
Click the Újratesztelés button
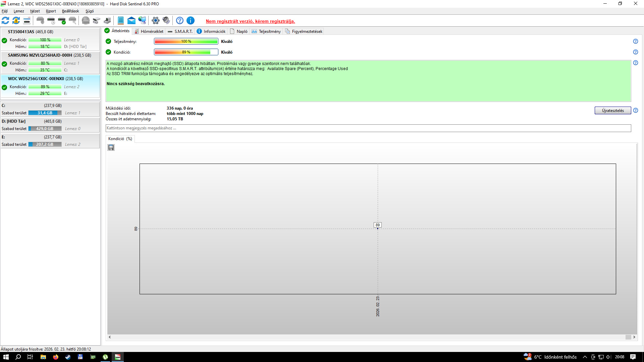[x=612, y=111]
